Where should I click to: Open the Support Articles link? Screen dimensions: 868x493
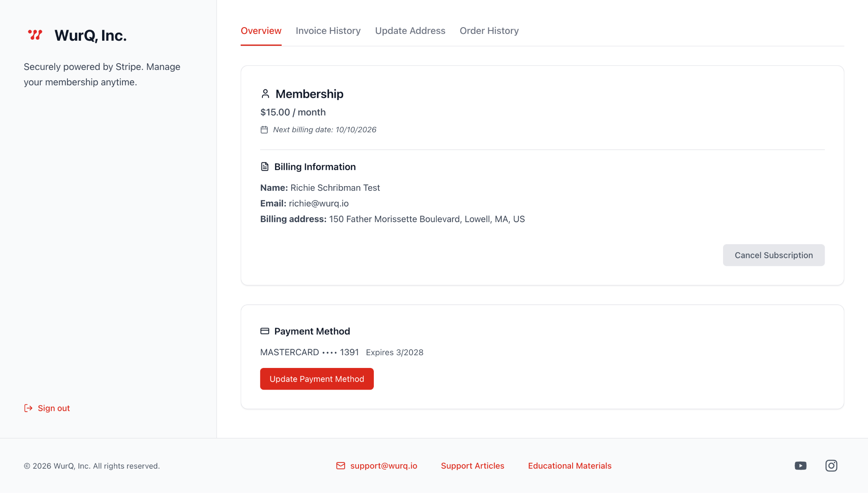pos(473,466)
